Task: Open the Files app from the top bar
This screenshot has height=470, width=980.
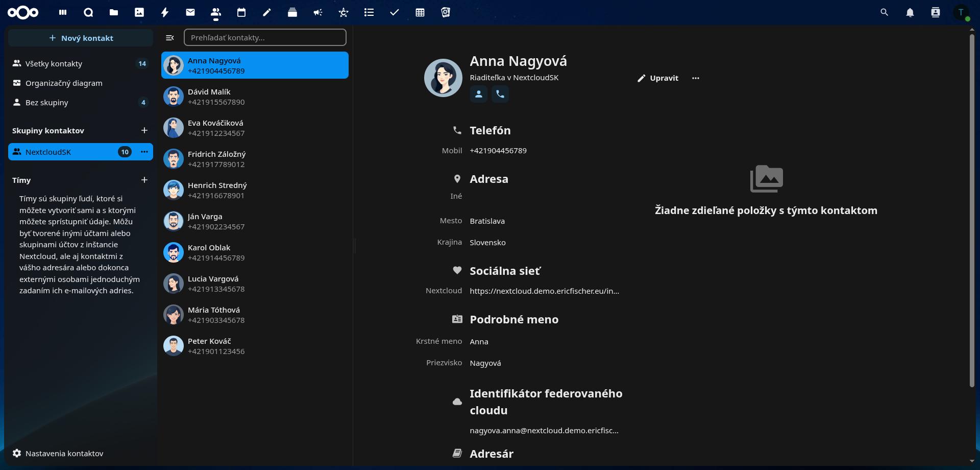Action: point(113,12)
